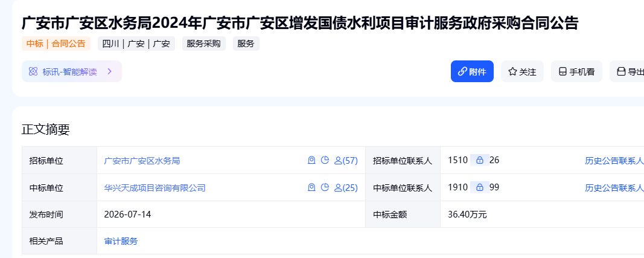This screenshot has width=644, height=258.
Task: Click the atom icon beside 标讯-智能解读
Action: [x=33, y=71]
